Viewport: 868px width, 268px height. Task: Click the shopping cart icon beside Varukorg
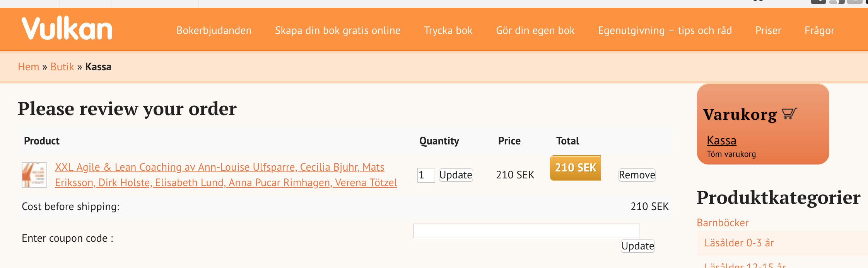point(789,114)
